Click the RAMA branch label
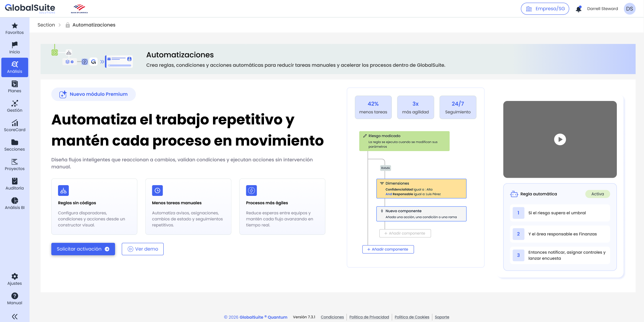The height and width of the screenshot is (322, 644). (385, 168)
